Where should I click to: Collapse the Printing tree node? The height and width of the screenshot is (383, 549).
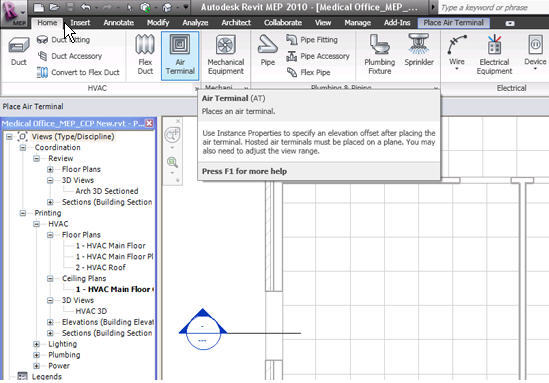(x=23, y=213)
